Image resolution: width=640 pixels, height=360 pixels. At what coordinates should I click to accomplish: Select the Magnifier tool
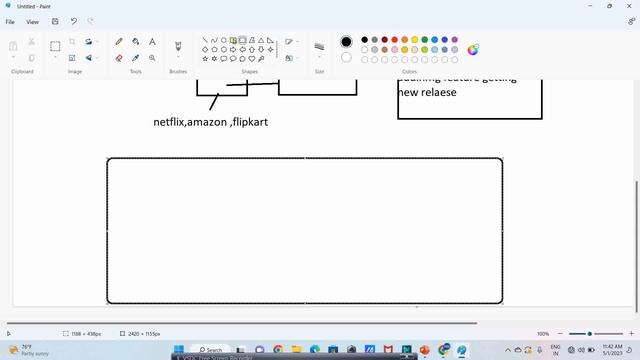click(x=152, y=58)
